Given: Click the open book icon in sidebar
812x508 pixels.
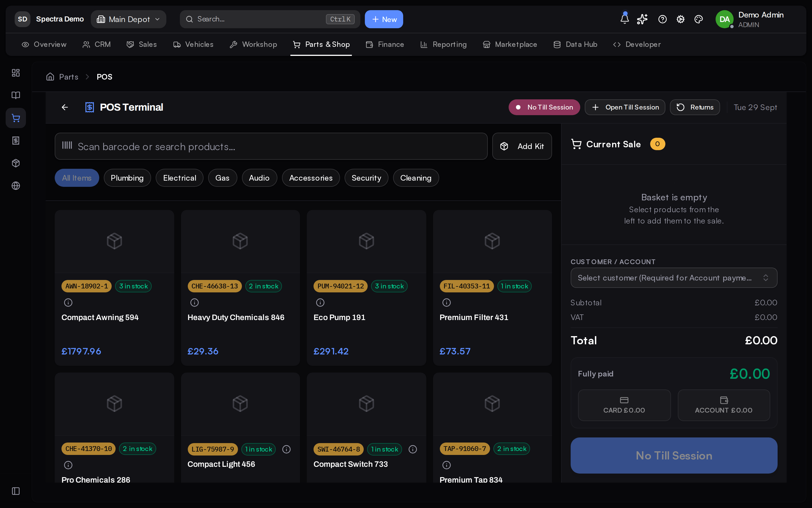Looking at the screenshot, I should point(16,95).
